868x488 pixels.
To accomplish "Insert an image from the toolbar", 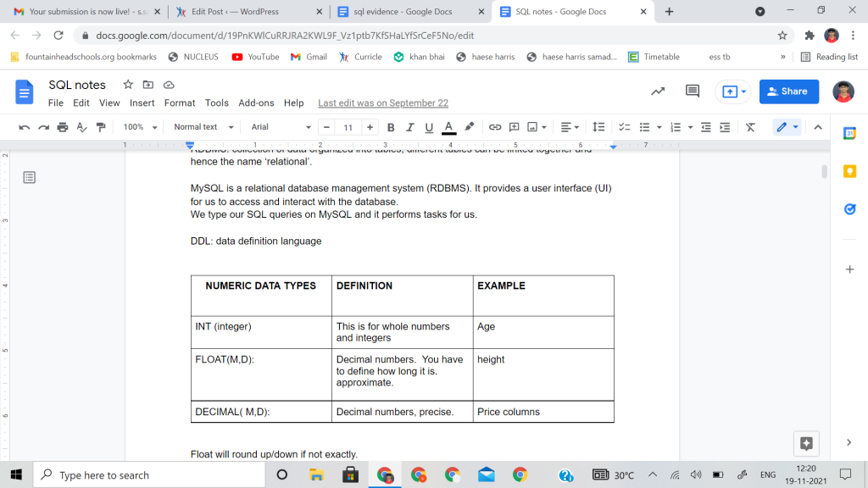I will pos(532,127).
